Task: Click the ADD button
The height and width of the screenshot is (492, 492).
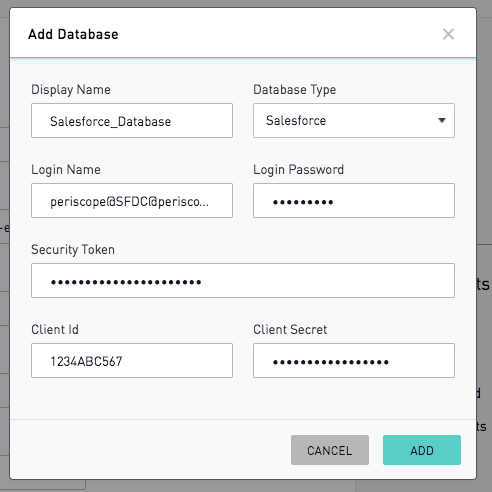Action: [422, 450]
